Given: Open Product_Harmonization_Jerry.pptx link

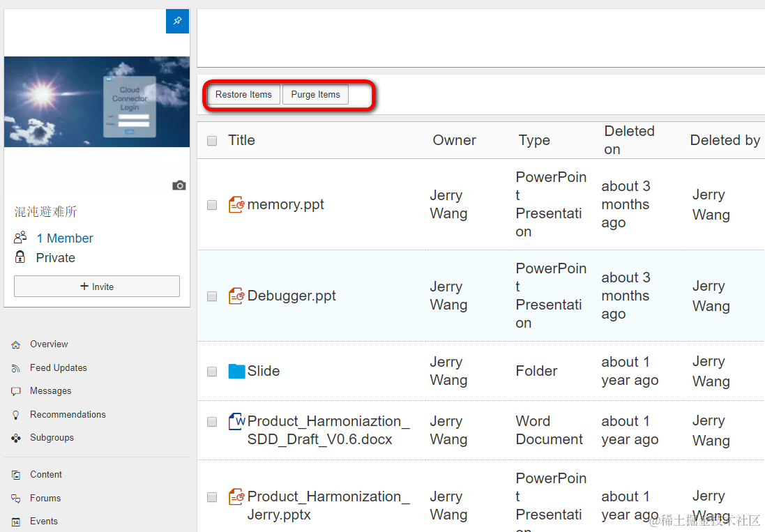Looking at the screenshot, I should 328,506.
